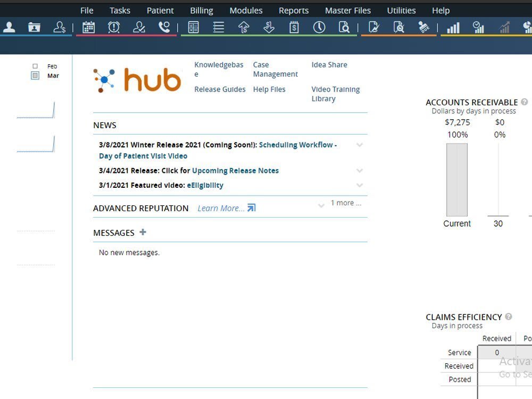Screen dimensions: 532x399
Task: Open the Upcoming Release Notes link
Action: coord(235,170)
